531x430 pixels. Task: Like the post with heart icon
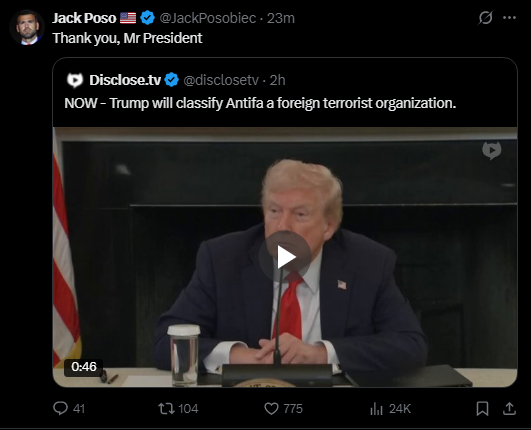coord(271,409)
